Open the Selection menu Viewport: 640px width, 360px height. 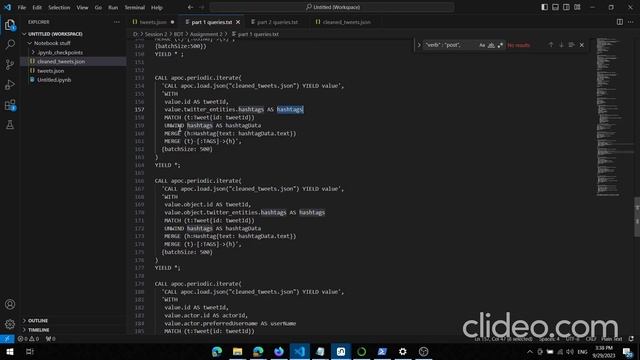[59, 7]
